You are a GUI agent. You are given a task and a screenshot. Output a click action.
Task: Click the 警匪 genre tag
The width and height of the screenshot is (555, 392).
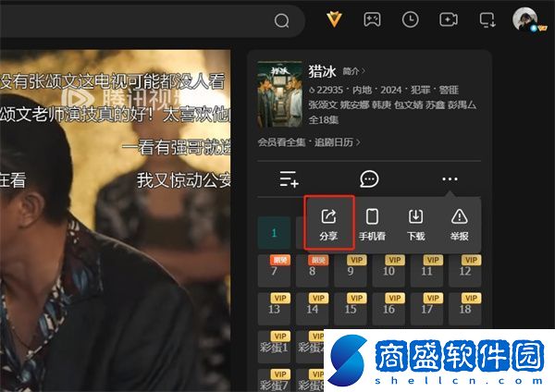coord(449,91)
